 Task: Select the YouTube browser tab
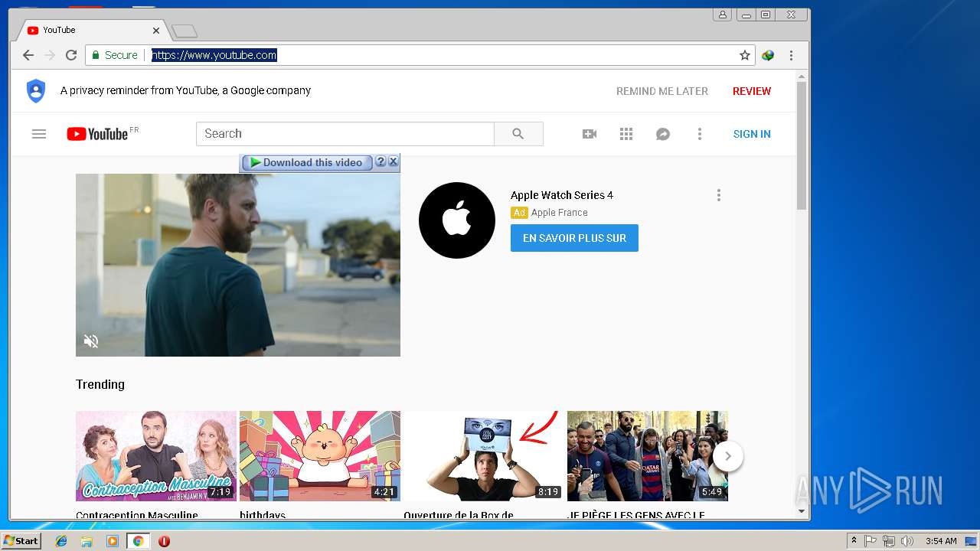[x=90, y=30]
